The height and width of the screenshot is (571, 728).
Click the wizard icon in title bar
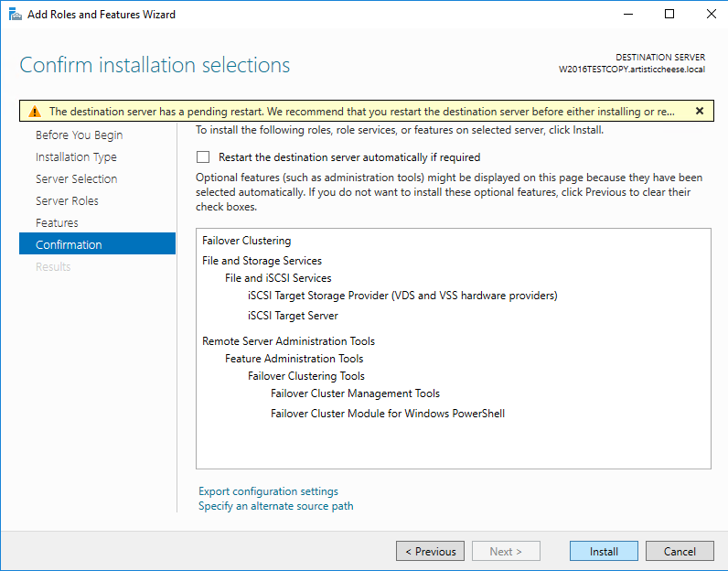tap(14, 15)
